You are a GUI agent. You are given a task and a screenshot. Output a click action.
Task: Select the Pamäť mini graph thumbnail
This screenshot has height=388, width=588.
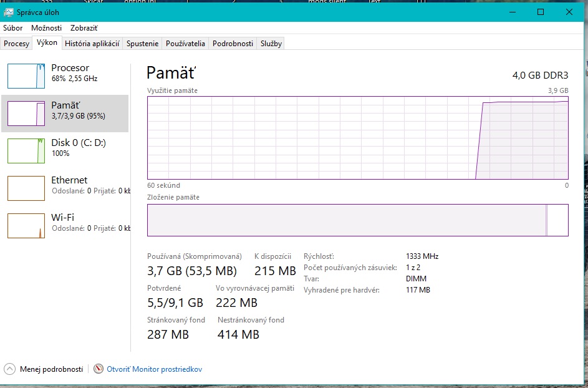click(26, 114)
